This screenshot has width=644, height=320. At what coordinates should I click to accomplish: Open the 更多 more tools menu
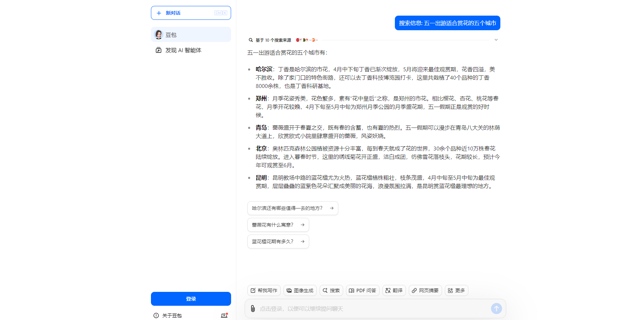pos(456,290)
